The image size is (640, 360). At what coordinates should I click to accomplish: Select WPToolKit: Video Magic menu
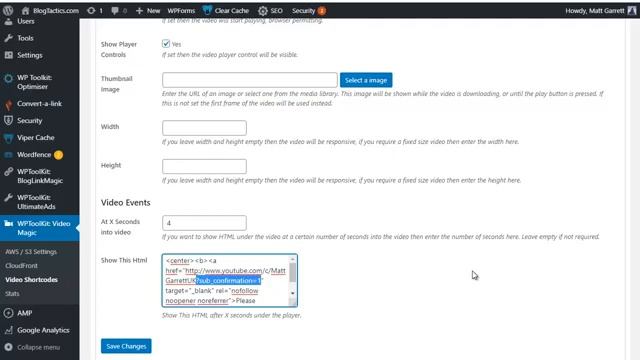[x=40, y=228]
